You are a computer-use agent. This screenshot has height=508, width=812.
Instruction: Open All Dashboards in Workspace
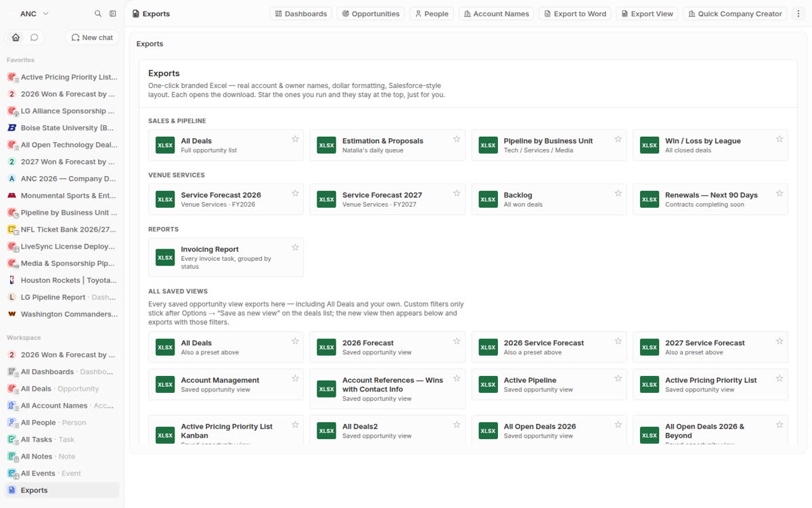tap(62, 372)
